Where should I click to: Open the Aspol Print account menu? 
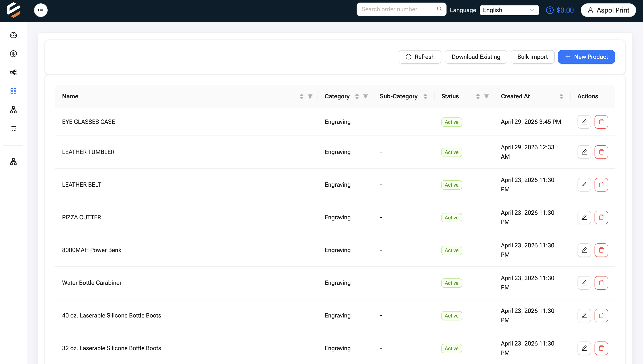coord(608,10)
